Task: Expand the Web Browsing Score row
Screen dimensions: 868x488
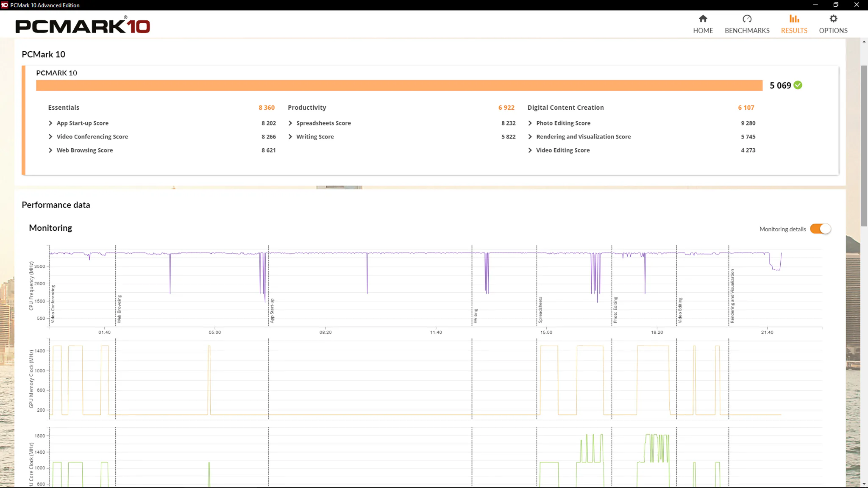Action: pos(50,150)
